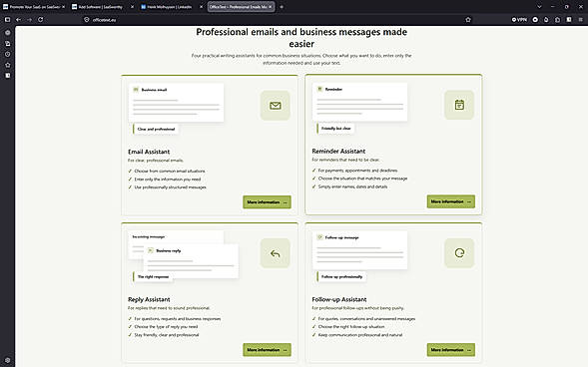Open the bookmarks star icon in the sidebar
This screenshot has height=367, width=588.
pos(8,65)
